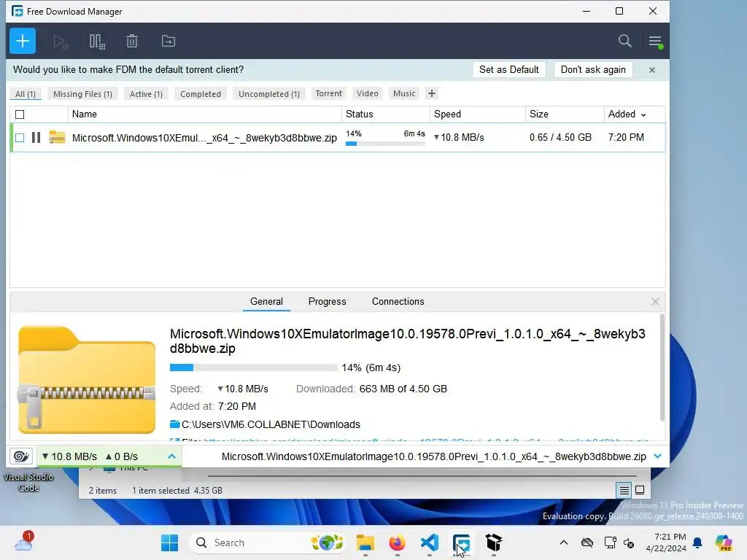Select the Completed filter tab
Viewport: 747px width, 560px height.
pos(201,94)
